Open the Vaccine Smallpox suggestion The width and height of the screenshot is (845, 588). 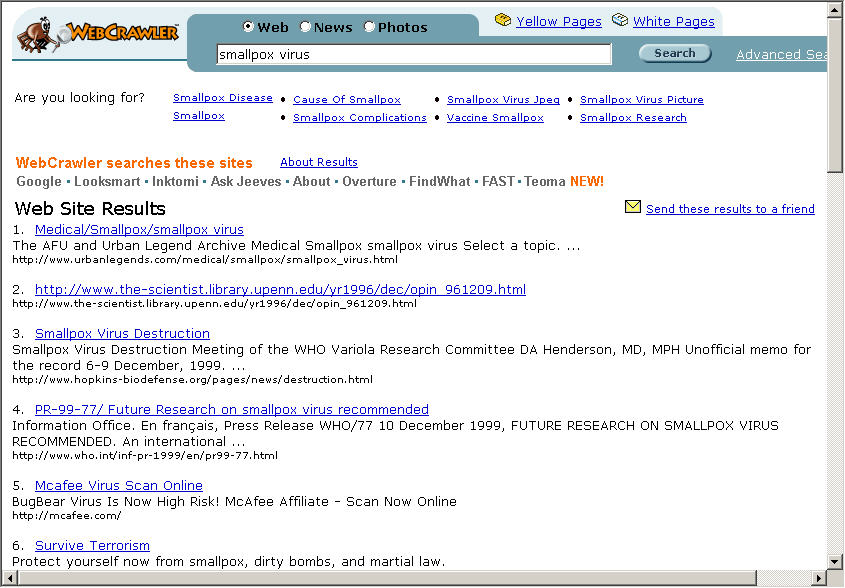(x=495, y=118)
